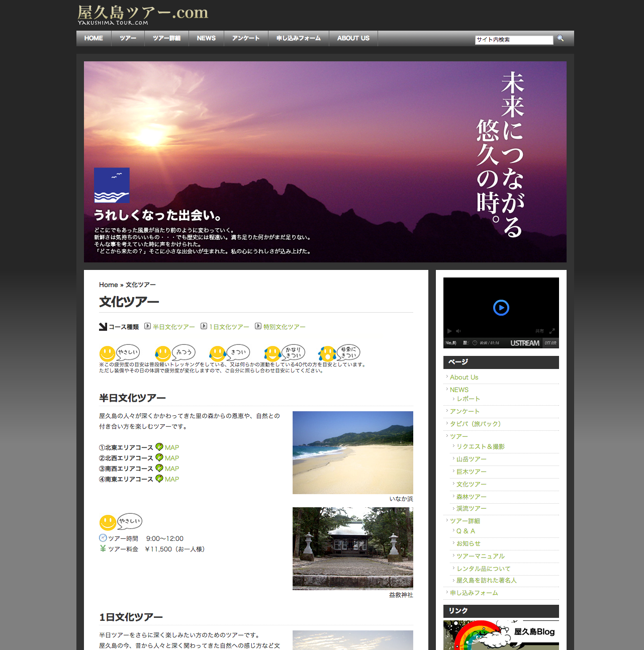
Task: Open 文化ツアー in the sidebar page list
Action: (471, 484)
